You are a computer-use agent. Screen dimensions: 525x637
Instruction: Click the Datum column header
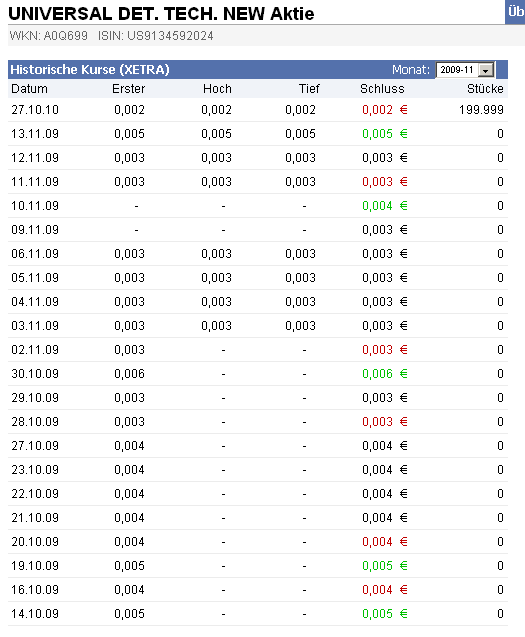(x=29, y=89)
